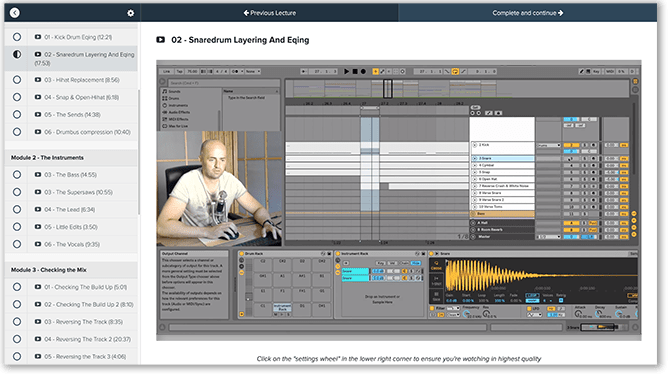This screenshot has height=378, width=672.
Task: Toggle the 2 Kick track activator button
Action: point(571,145)
